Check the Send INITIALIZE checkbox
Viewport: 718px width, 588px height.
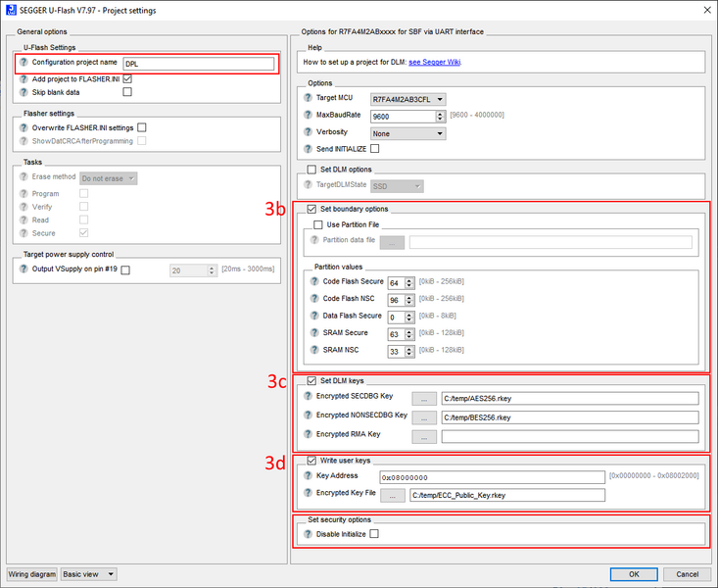(374, 149)
